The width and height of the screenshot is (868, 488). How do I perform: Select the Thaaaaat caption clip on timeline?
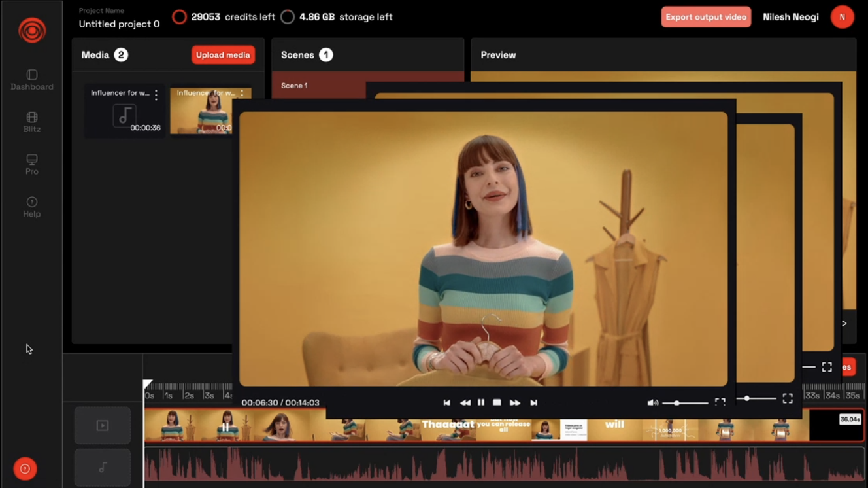(448, 425)
